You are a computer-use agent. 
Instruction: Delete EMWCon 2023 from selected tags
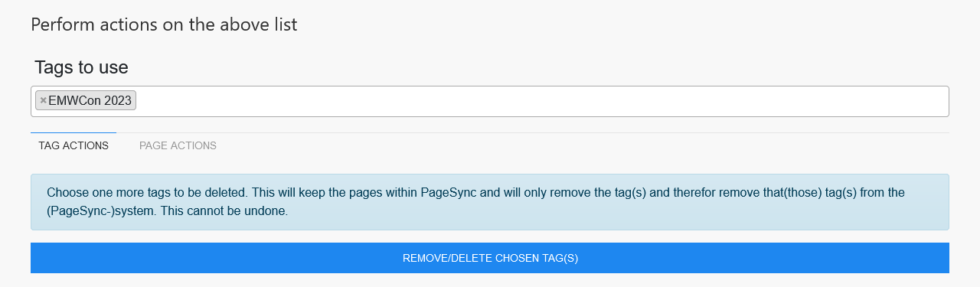[x=44, y=100]
